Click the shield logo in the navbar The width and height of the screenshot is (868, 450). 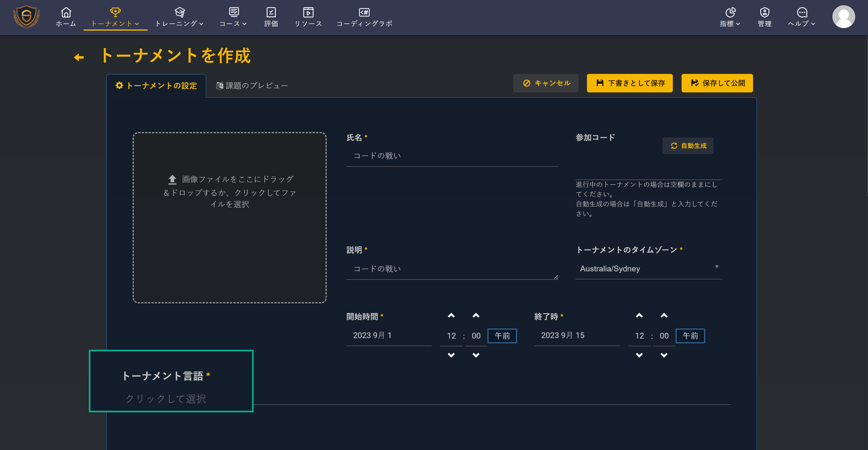pyautogui.click(x=26, y=17)
